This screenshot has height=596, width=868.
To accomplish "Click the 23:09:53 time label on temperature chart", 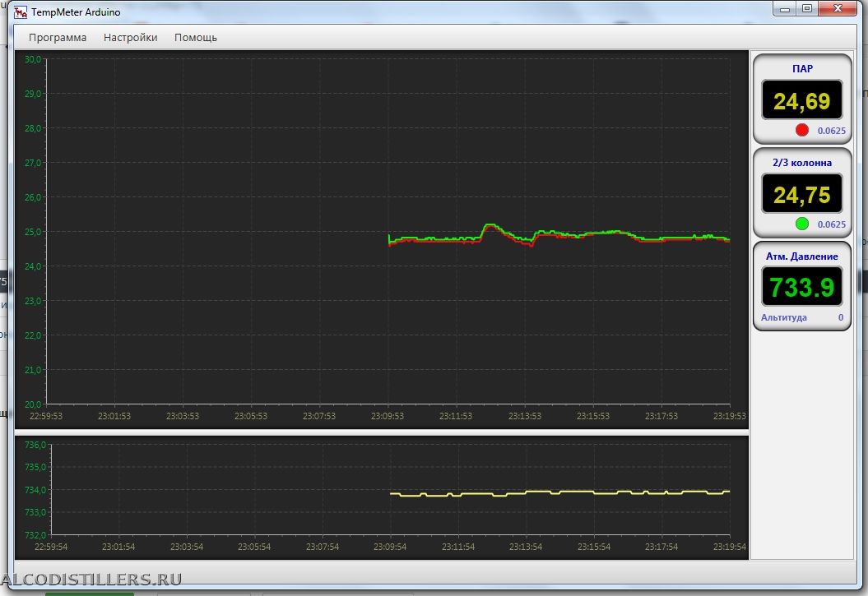I will [387, 416].
